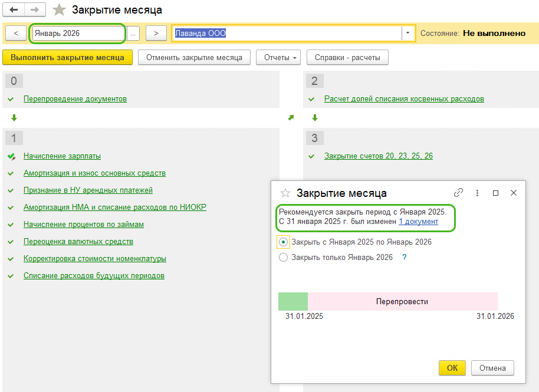Add page to favorites with star icon
The width and height of the screenshot is (539, 392).
point(59,10)
